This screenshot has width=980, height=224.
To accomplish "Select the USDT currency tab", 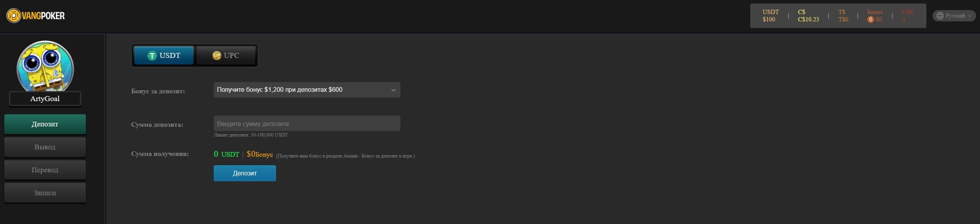I will coord(164,56).
